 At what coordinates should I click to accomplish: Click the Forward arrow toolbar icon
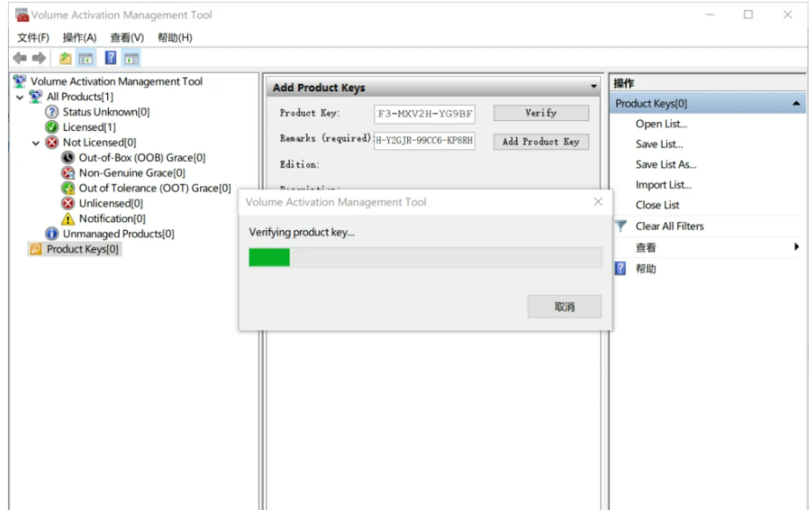(x=39, y=58)
